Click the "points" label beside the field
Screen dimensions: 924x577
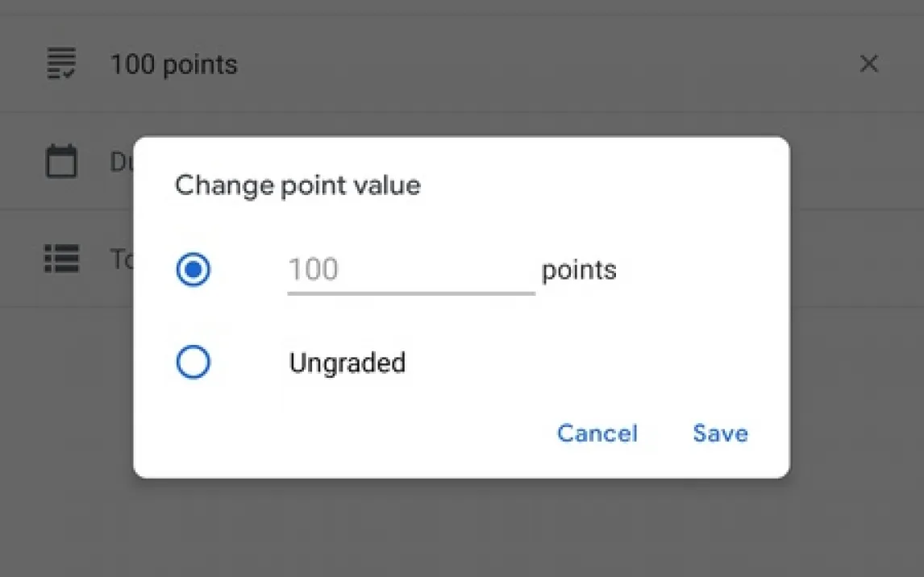pos(579,270)
